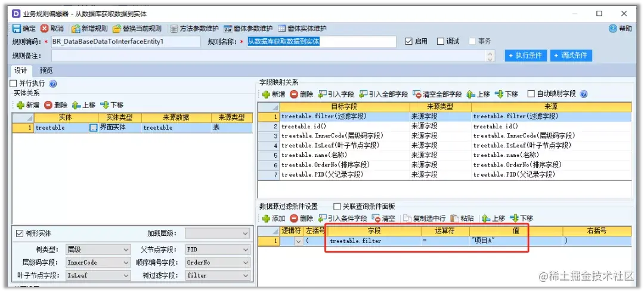Delete filter condition with 删除
The width and height of the screenshot is (644, 292).
pos(302,219)
